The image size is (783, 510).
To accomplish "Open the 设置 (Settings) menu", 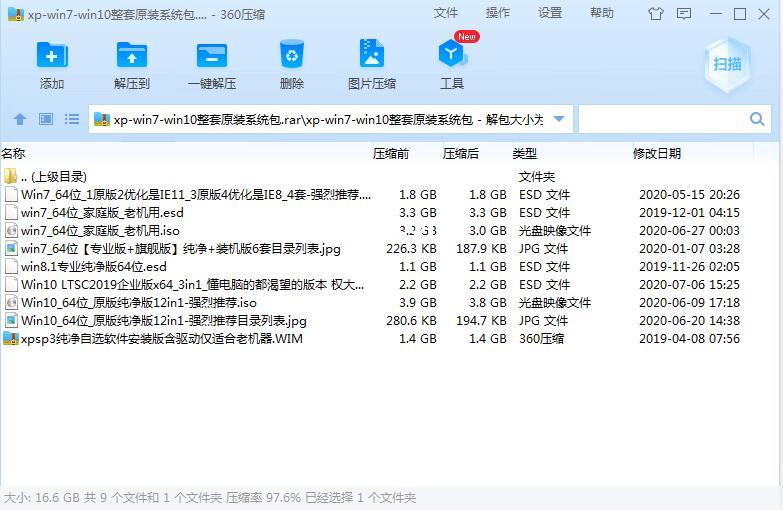I will click(x=550, y=13).
